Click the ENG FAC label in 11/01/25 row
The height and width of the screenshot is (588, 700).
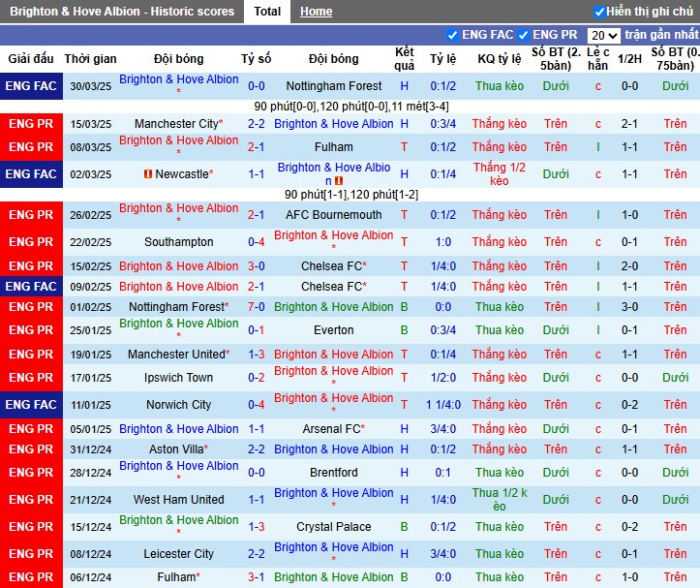31,405
